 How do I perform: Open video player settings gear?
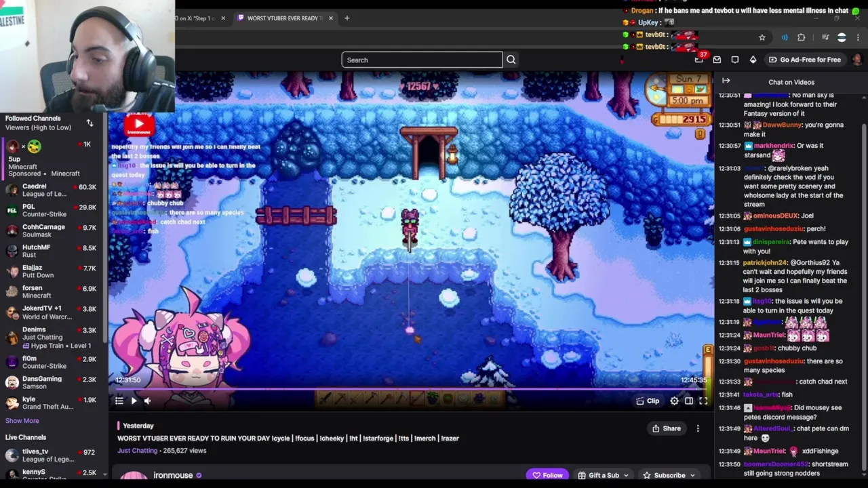(x=674, y=401)
